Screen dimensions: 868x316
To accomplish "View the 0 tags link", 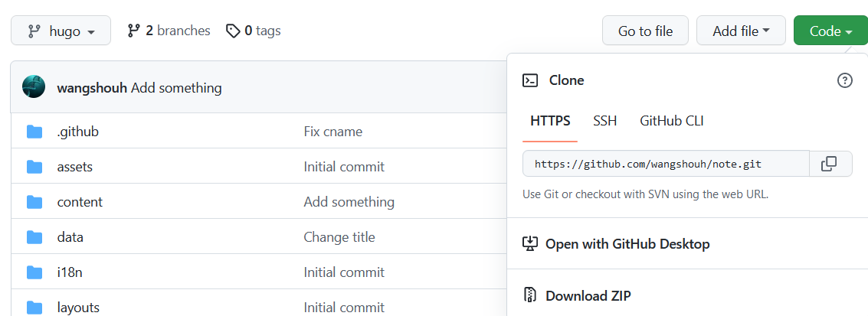I will tap(253, 31).
